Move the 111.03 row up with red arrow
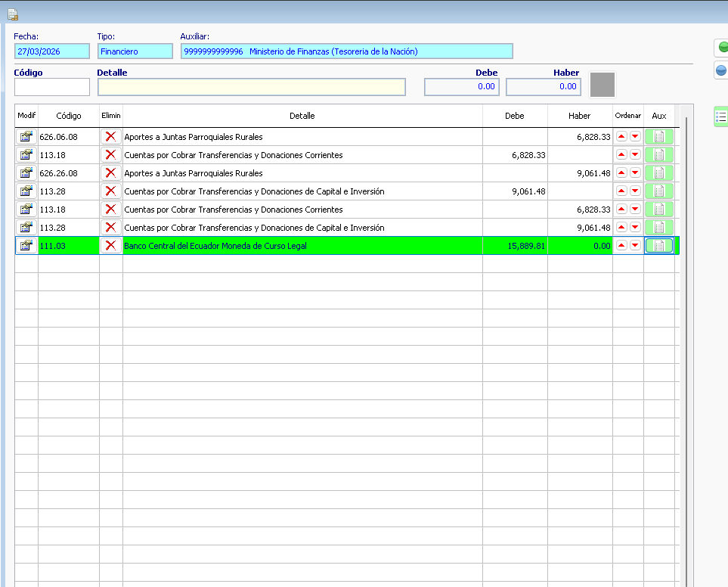The image size is (728, 587). pos(621,245)
